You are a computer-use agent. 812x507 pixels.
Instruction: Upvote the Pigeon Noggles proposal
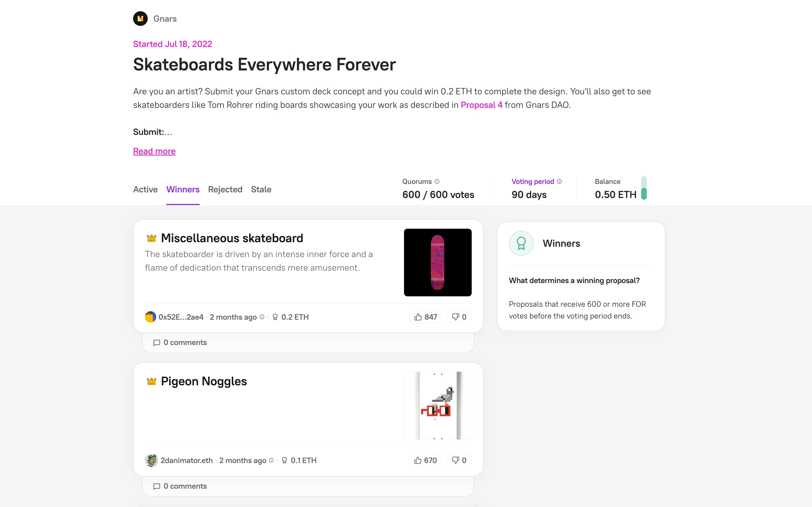(425, 461)
